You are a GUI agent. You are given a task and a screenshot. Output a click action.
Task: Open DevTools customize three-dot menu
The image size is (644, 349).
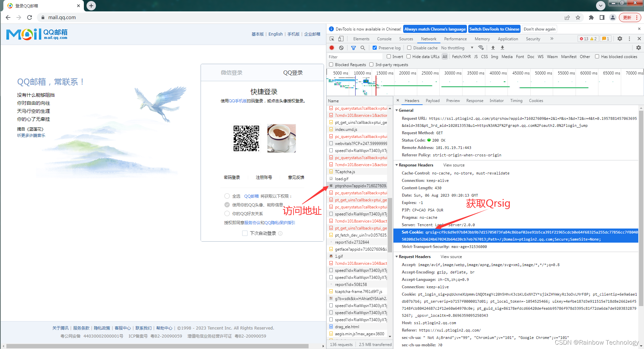pos(629,39)
